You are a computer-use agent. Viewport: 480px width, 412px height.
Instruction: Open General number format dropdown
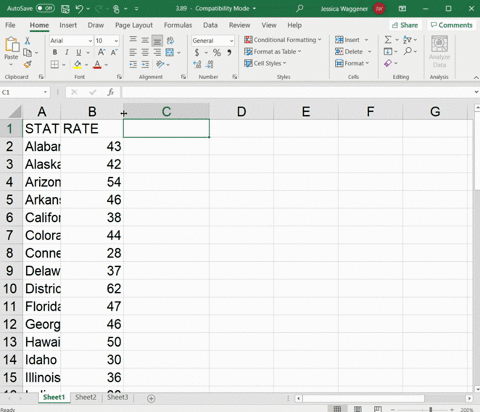231,41
